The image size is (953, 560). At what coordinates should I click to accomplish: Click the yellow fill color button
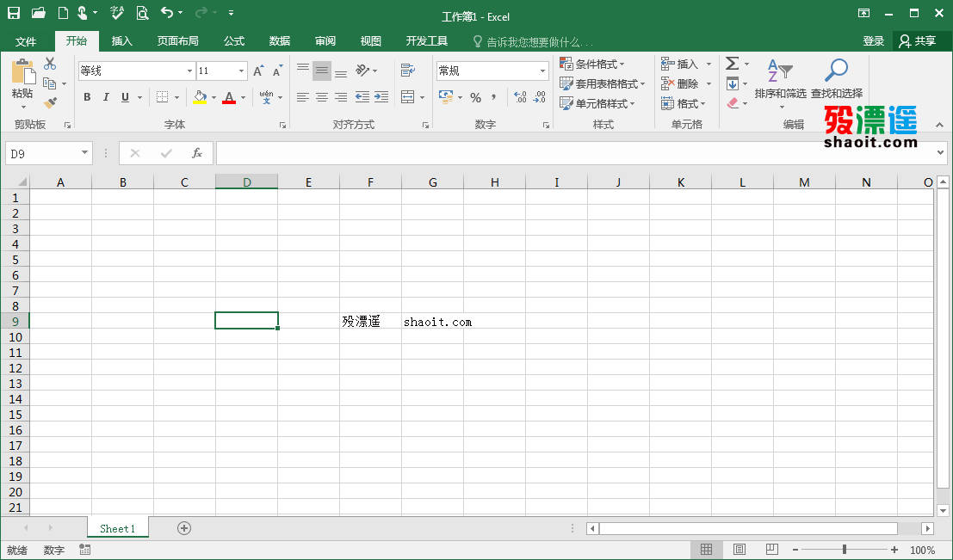point(200,97)
